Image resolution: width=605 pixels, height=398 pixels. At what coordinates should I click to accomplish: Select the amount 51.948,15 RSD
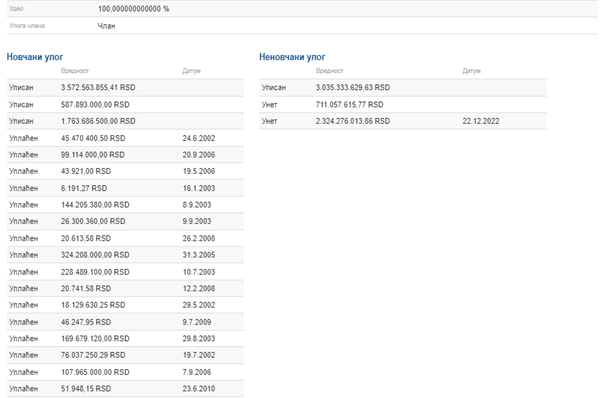pyautogui.click(x=86, y=389)
